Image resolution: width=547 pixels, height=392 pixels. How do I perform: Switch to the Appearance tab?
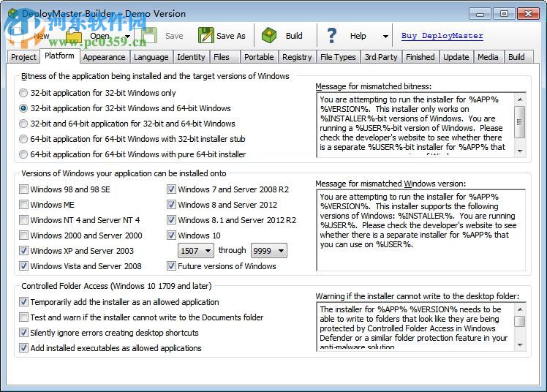(x=104, y=57)
